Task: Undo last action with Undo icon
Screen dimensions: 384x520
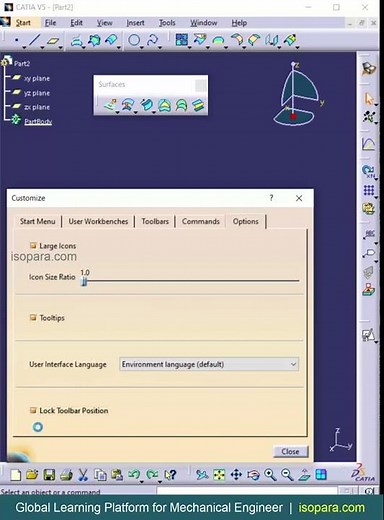Action: tap(134, 474)
